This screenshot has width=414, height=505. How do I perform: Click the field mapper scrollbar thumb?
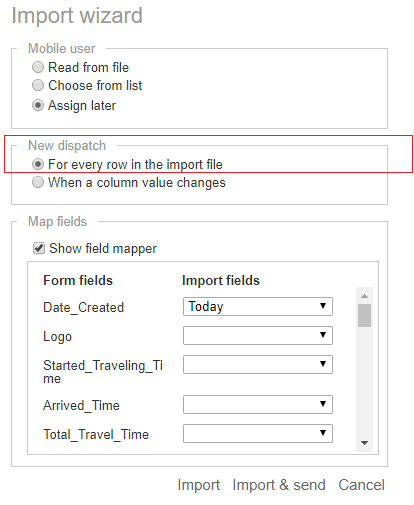tap(364, 315)
